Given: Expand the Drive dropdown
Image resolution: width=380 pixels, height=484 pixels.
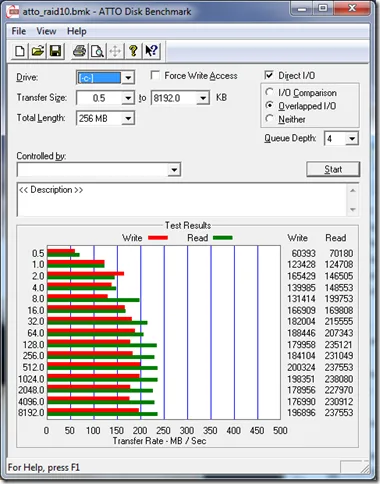Looking at the screenshot, I should click(x=128, y=78).
